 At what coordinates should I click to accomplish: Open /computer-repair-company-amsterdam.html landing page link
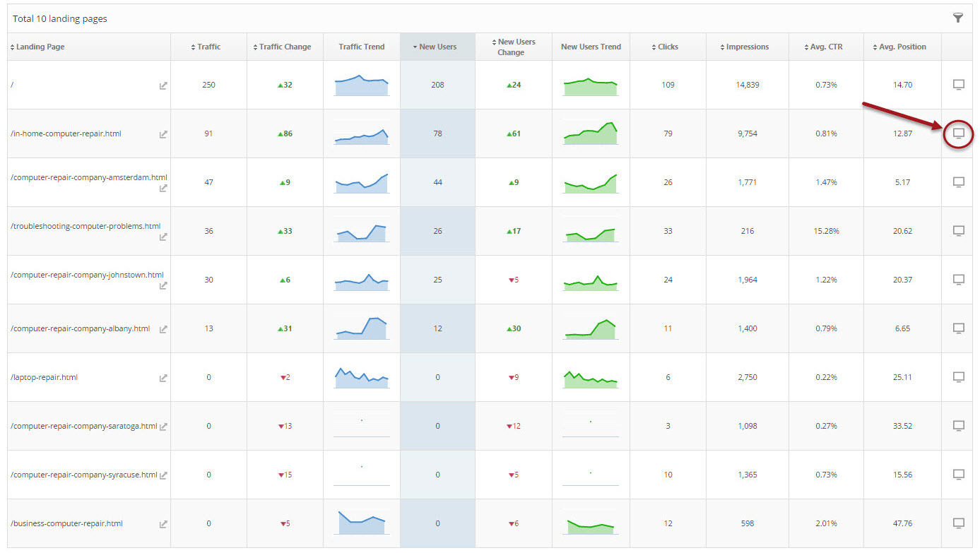[x=88, y=177]
